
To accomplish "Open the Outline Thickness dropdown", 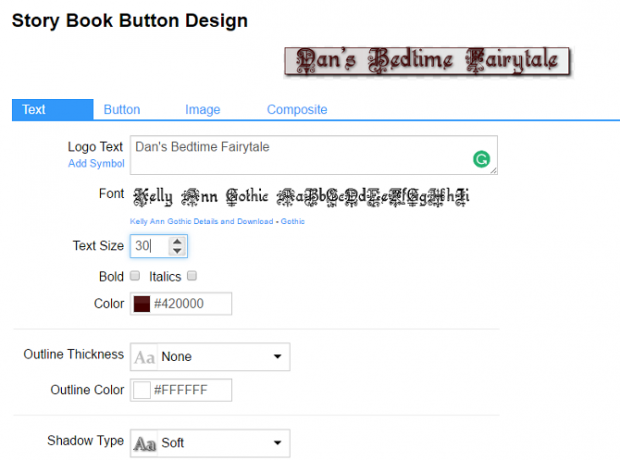I will click(210, 357).
